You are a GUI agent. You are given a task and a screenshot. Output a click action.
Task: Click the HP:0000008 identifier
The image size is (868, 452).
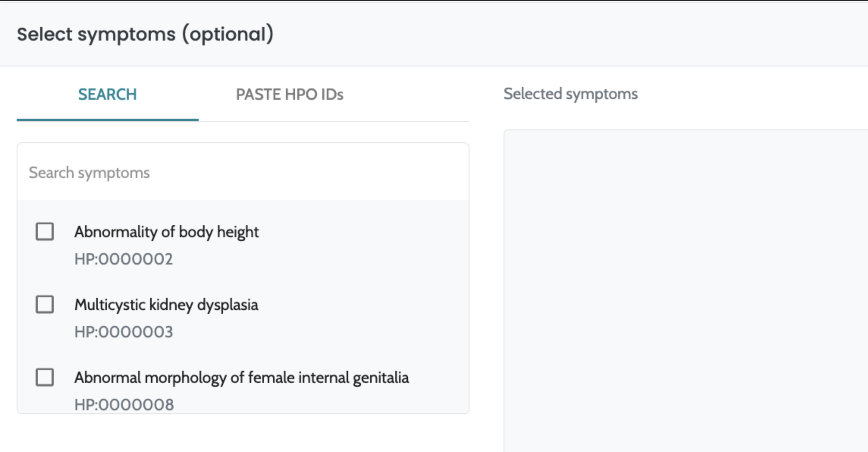(124, 405)
